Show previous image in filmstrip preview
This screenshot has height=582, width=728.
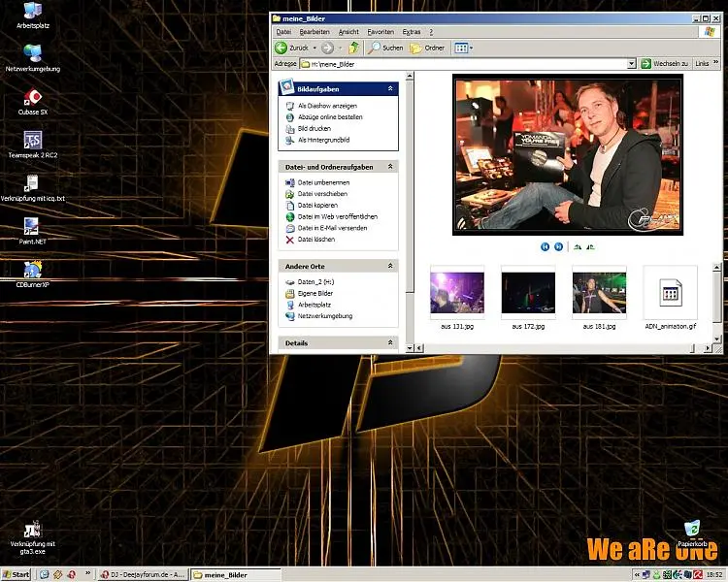click(546, 247)
